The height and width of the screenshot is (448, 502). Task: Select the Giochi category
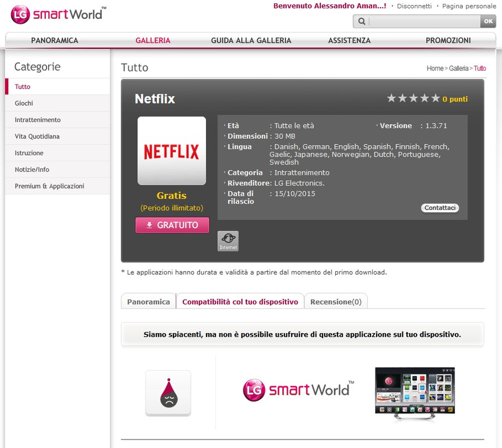click(58, 103)
